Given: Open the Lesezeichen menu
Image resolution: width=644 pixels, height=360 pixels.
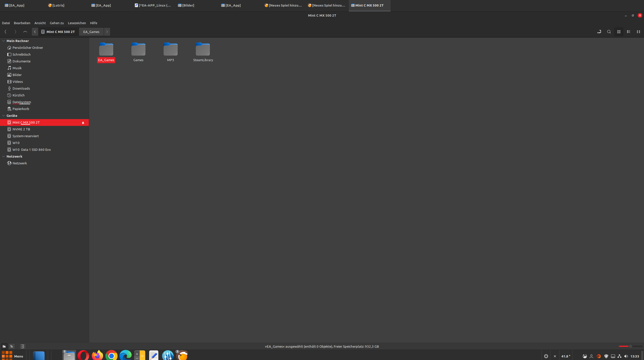Looking at the screenshot, I should point(77,23).
